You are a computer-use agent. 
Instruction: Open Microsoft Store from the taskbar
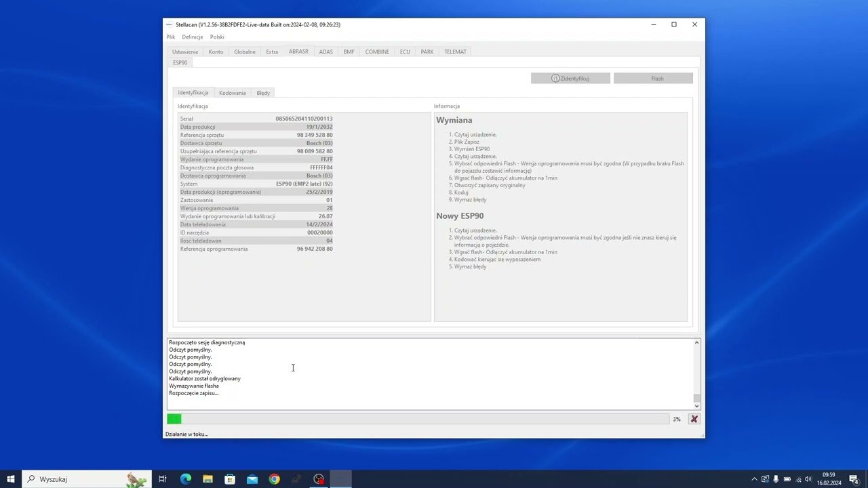(x=230, y=479)
